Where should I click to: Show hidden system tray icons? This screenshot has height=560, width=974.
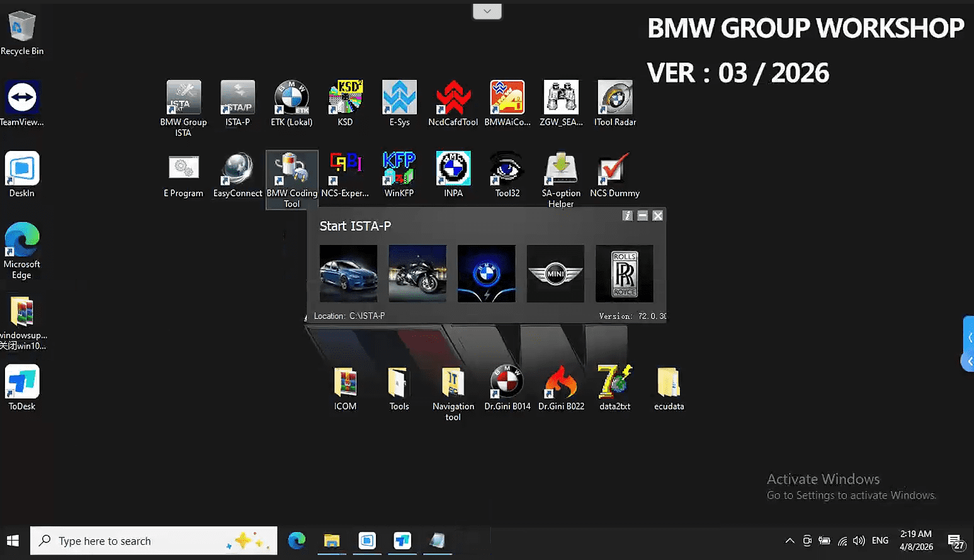[790, 541]
